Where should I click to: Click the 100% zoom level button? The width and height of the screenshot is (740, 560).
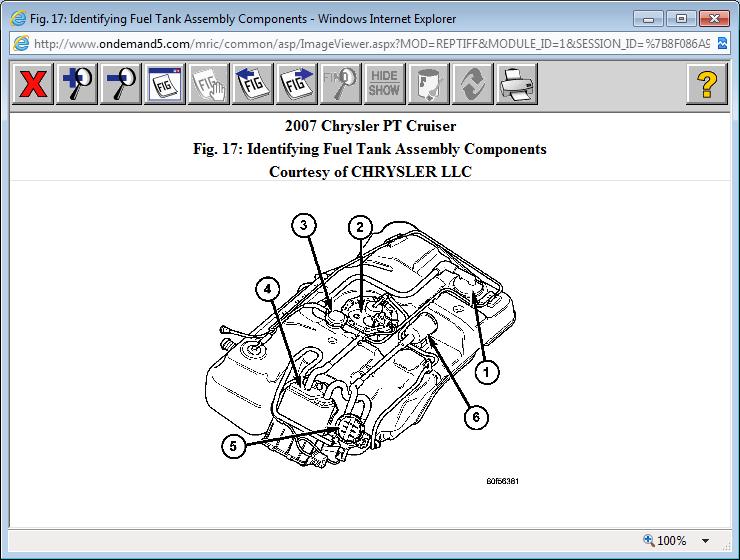(665, 541)
